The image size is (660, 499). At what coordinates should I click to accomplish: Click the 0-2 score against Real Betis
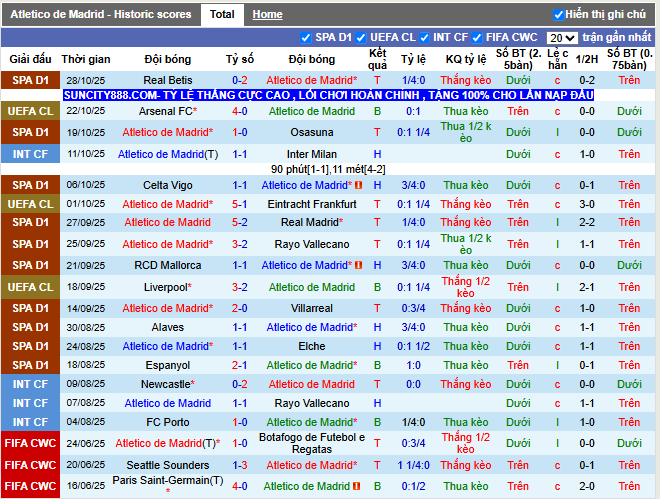coord(240,80)
